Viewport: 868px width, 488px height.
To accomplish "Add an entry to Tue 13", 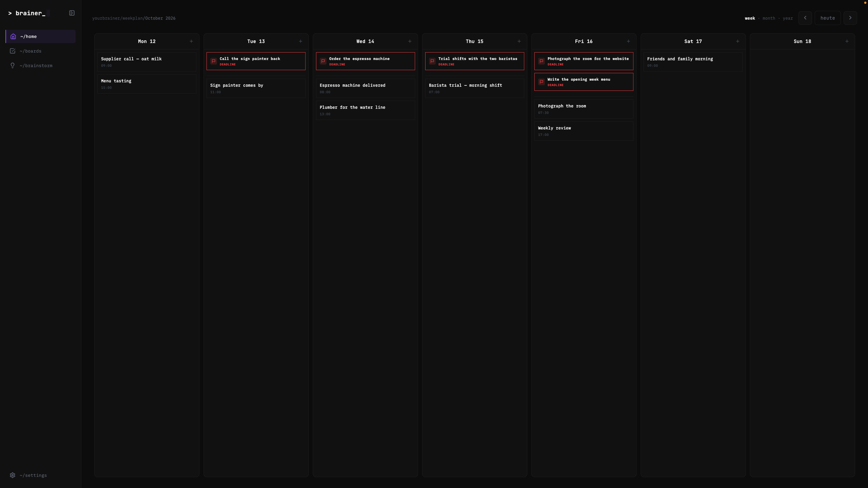I will coord(300,41).
